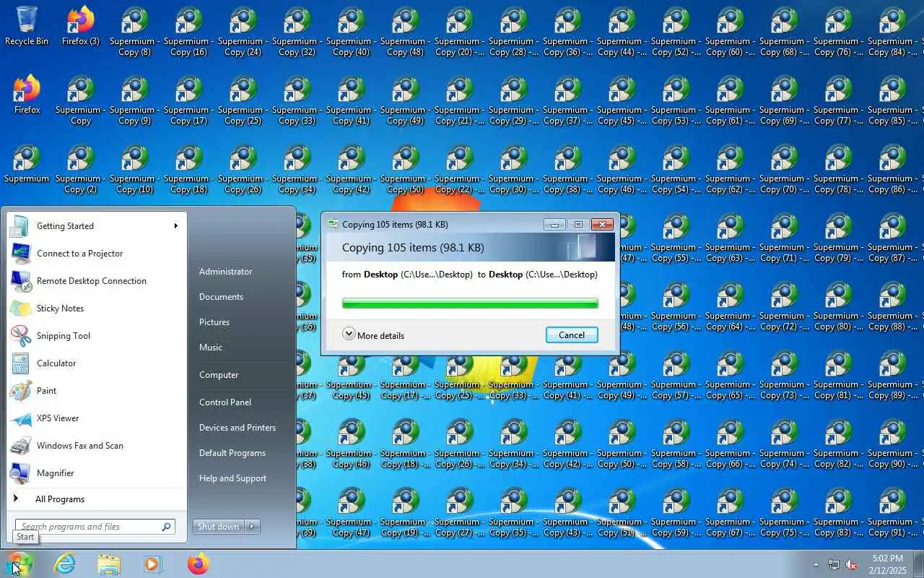Open the Recycle Bin desktop icon
This screenshot has width=924, height=578.
(x=27, y=26)
